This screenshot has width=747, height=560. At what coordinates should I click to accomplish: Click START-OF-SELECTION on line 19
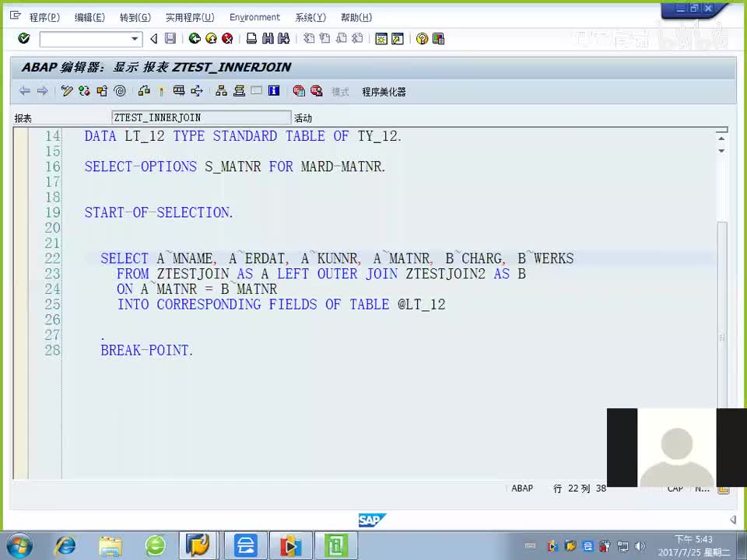pos(159,212)
